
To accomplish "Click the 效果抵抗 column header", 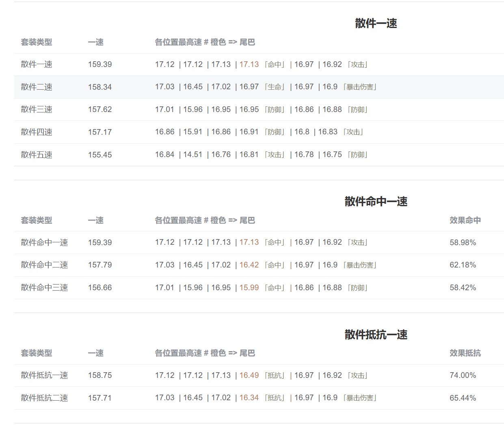I will point(465,353).
